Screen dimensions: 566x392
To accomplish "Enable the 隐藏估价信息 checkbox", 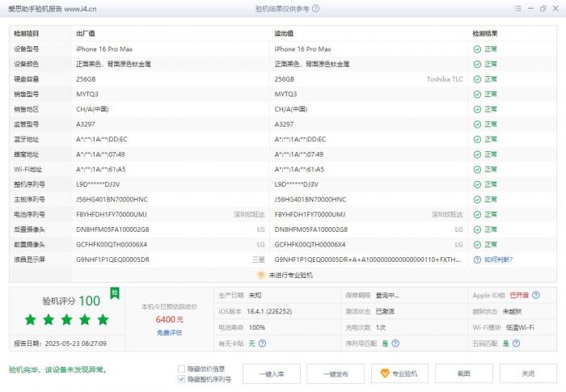I will 182,369.
